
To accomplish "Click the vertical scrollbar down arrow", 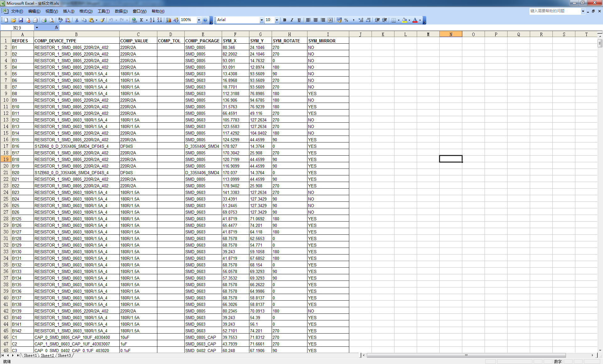I will [600, 350].
